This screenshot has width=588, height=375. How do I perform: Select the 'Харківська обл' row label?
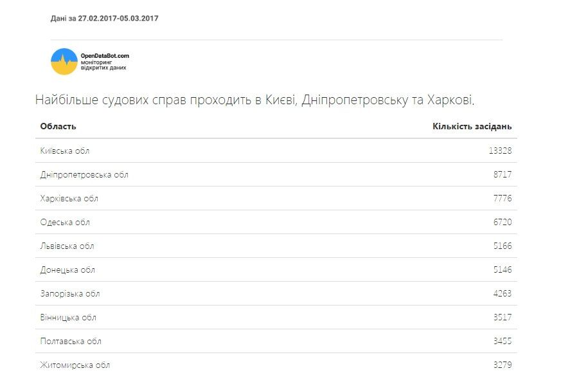(69, 199)
